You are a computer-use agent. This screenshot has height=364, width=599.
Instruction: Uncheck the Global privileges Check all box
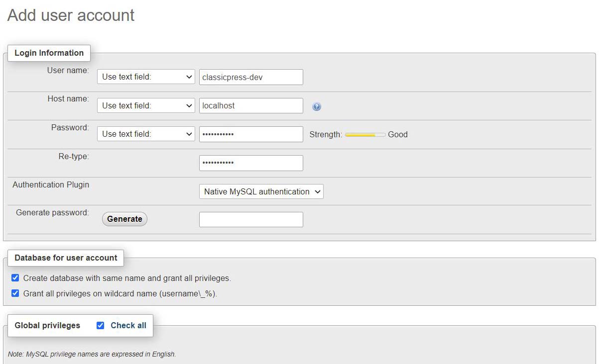[x=101, y=325]
